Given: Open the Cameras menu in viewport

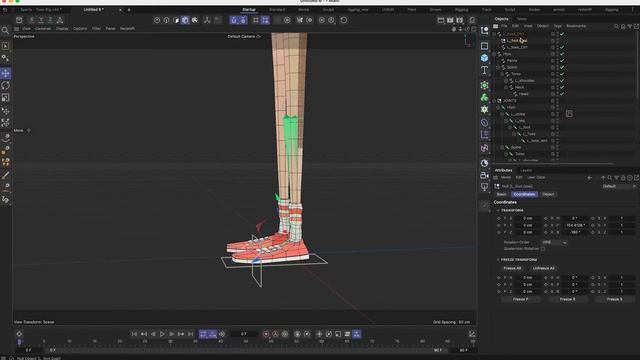Looking at the screenshot, I should 43,29.
